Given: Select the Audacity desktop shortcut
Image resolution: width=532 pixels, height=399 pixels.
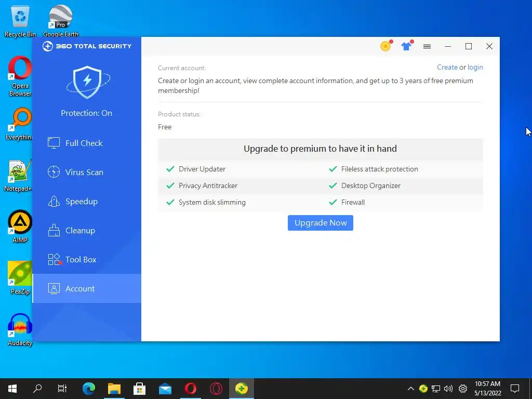Looking at the screenshot, I should 20,329.
